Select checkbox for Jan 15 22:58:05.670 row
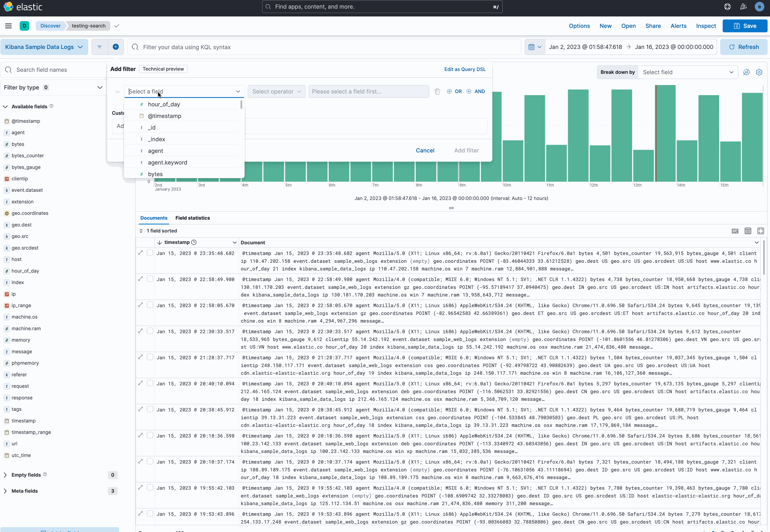 (150, 305)
